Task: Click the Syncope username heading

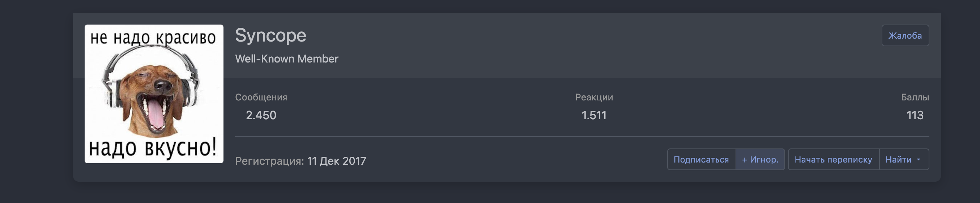Action: pyautogui.click(x=270, y=35)
